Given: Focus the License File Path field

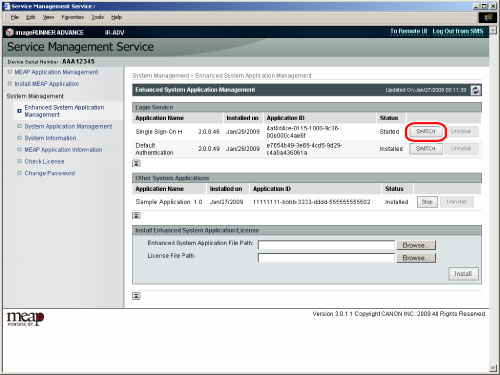Looking at the screenshot, I should coord(326,258).
